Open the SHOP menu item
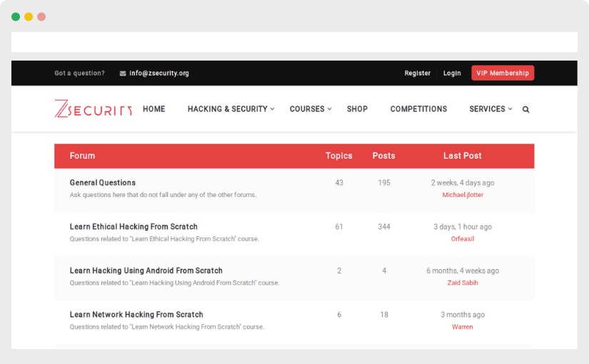This screenshot has width=589, height=364. tap(357, 109)
